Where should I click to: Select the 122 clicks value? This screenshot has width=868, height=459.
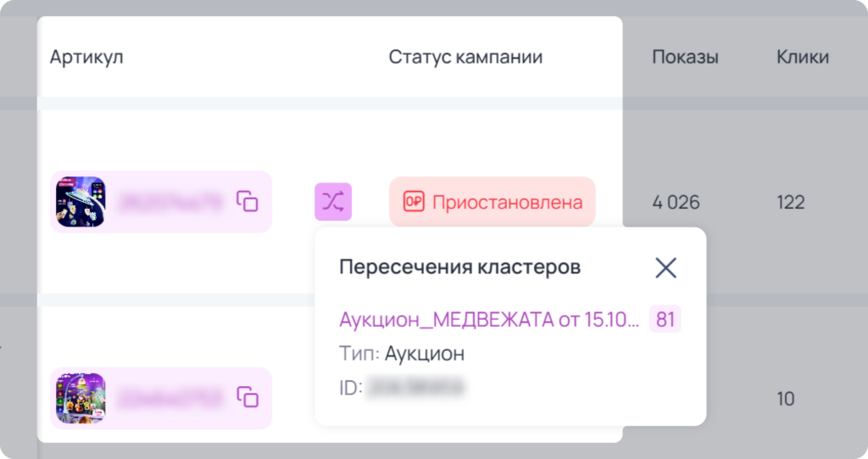point(791,202)
